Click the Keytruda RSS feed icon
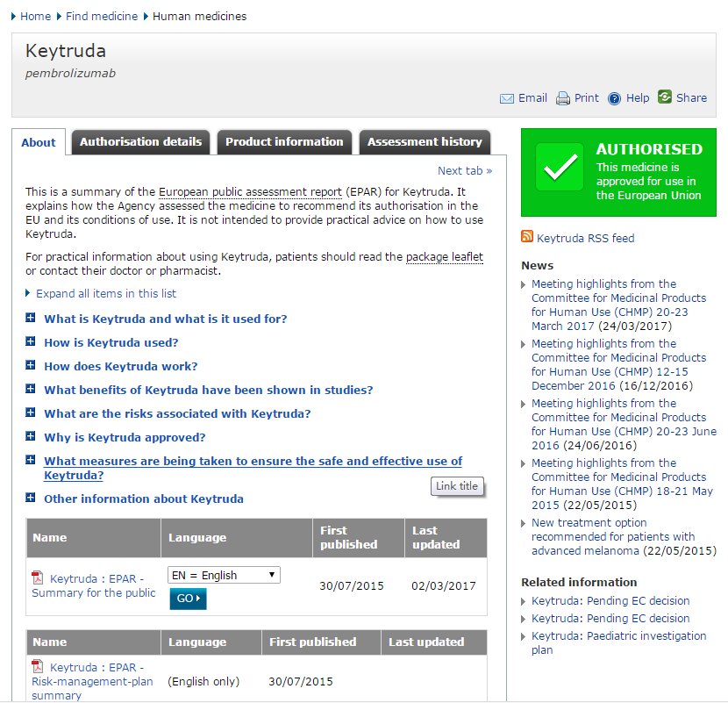728x703 pixels. [x=527, y=236]
